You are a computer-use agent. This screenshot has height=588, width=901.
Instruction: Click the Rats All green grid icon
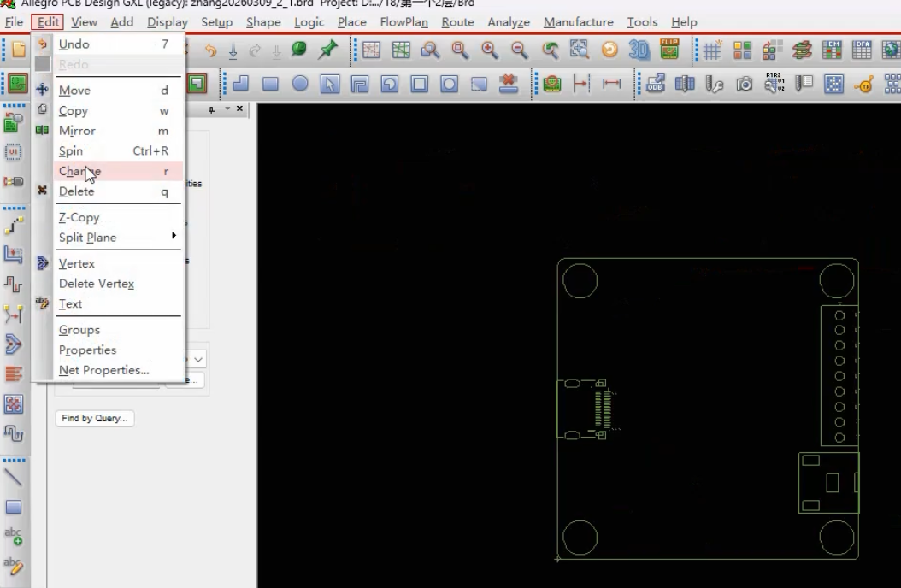pos(401,50)
